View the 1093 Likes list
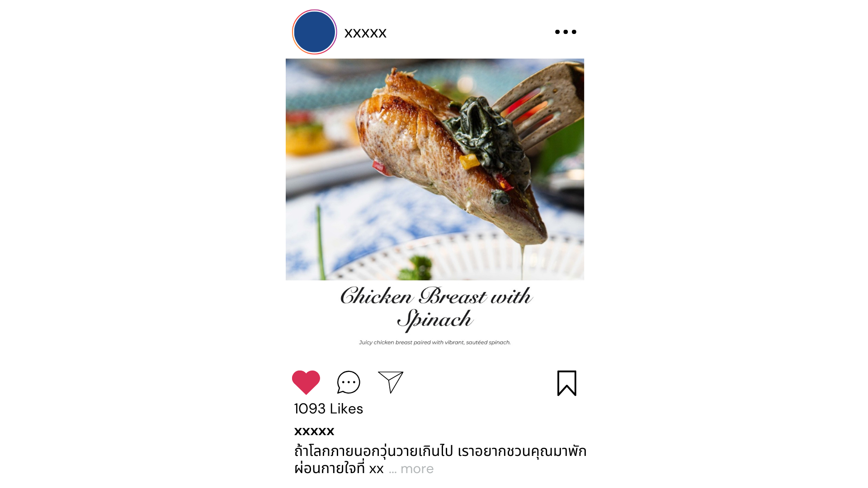 (329, 408)
